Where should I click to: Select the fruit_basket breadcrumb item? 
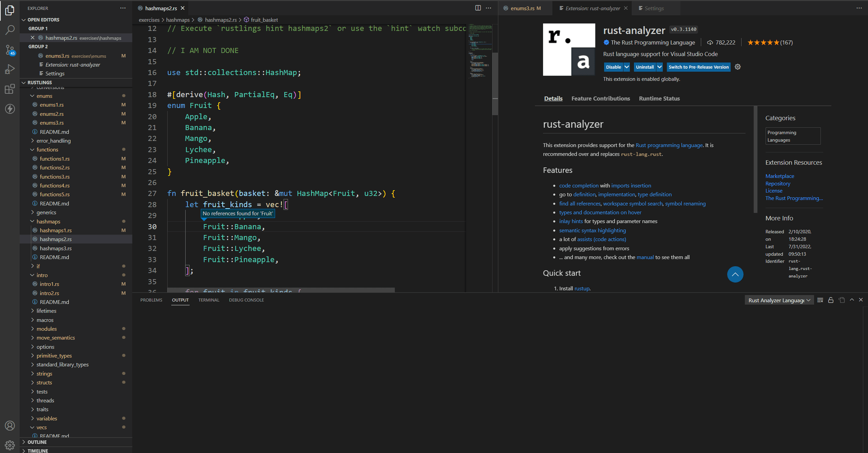click(x=264, y=19)
